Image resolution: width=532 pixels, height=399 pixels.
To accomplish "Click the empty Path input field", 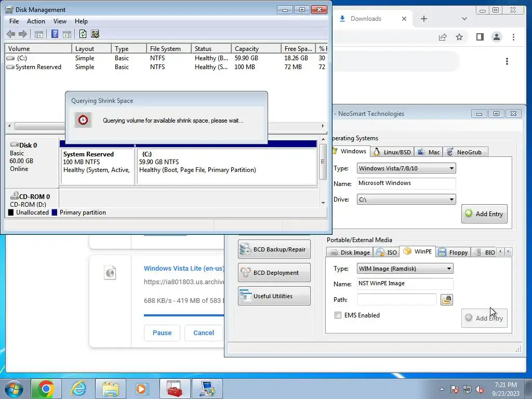I will point(396,300).
